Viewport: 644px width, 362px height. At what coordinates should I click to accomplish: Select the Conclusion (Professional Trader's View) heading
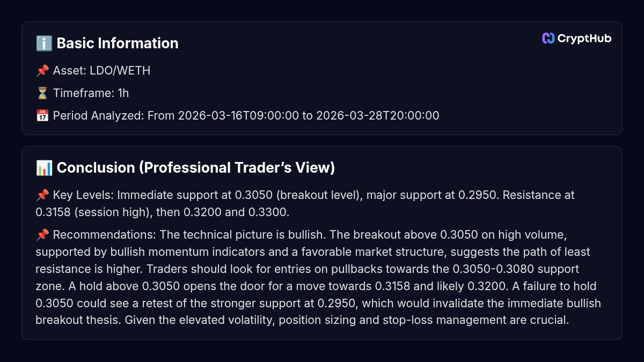pos(195,168)
